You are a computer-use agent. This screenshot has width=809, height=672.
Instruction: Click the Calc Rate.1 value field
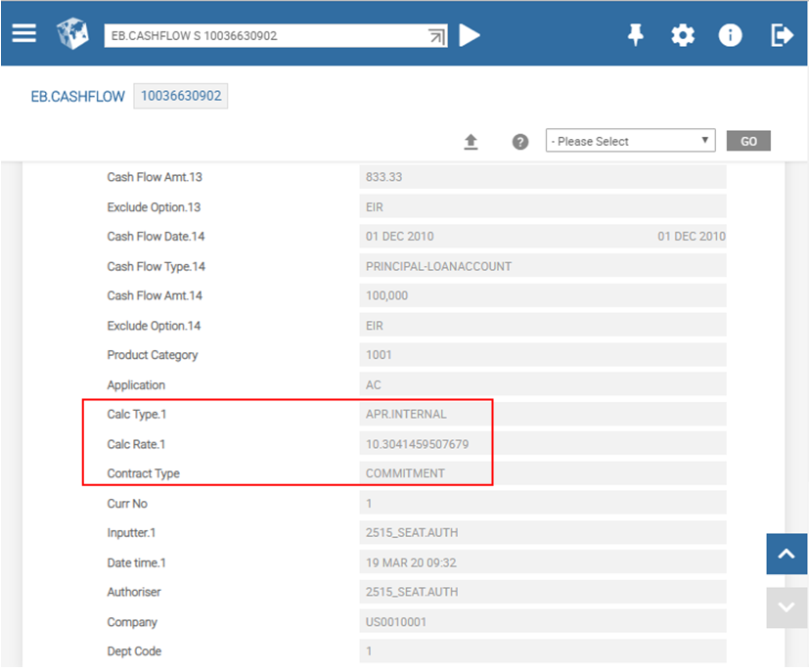tap(542, 444)
